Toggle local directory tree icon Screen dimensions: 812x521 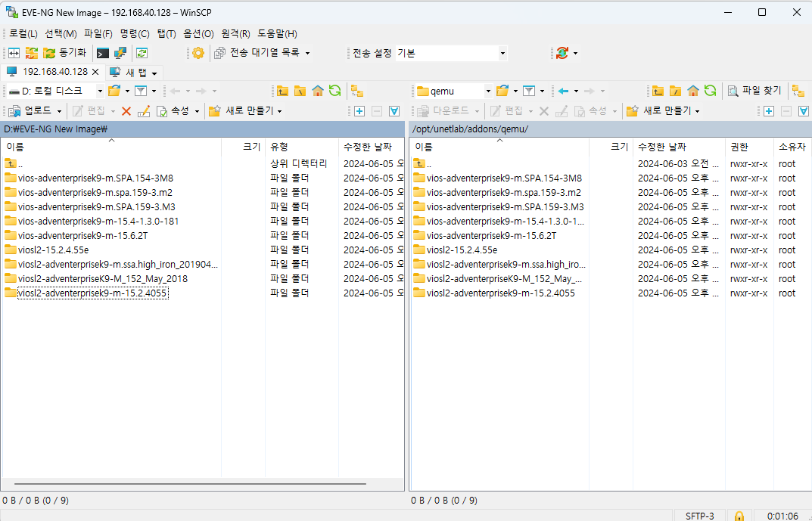[x=356, y=91]
